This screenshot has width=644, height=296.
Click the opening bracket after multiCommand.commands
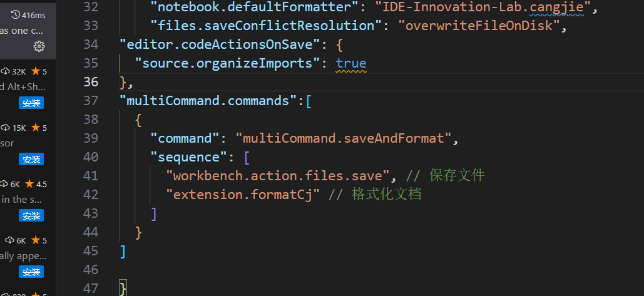point(309,101)
